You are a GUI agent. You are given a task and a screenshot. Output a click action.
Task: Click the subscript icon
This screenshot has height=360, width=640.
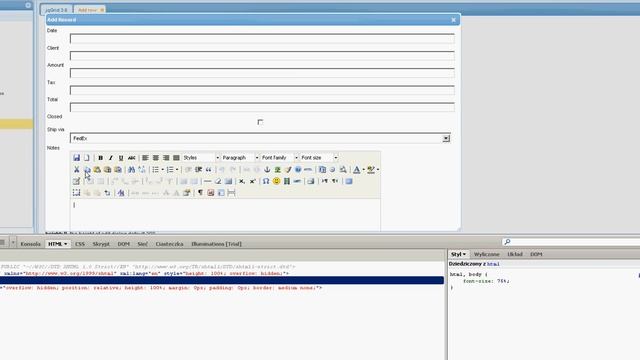coord(242,181)
